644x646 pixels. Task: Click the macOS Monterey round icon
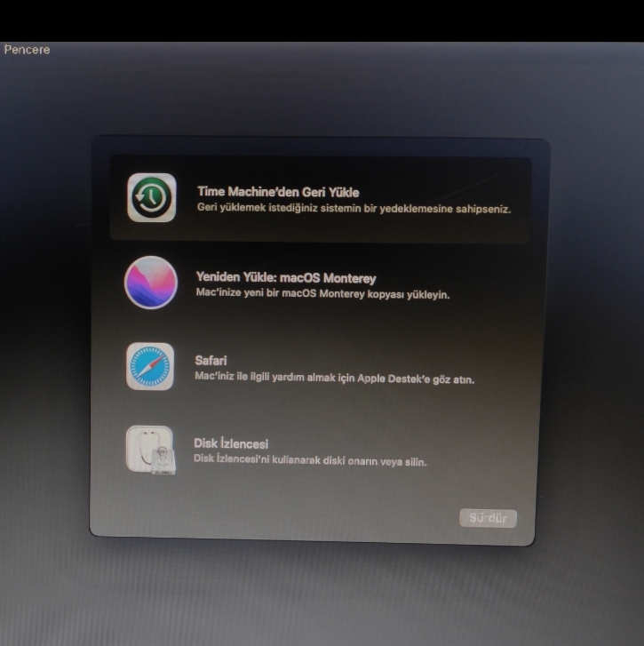tap(151, 283)
